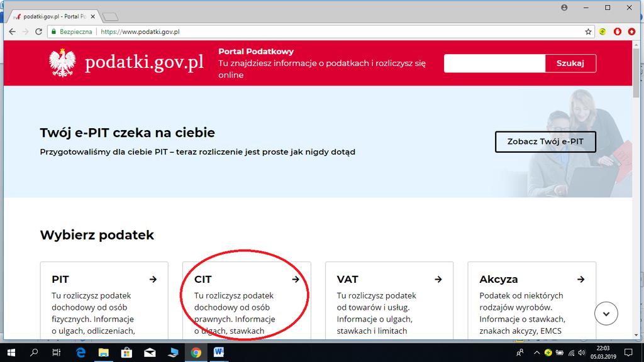Click the arrow on the CIT card

(x=296, y=280)
